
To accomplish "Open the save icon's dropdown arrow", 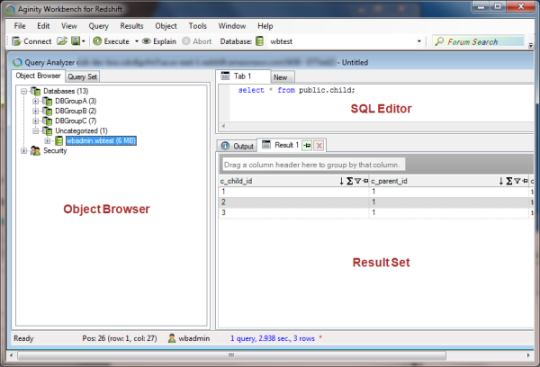I will tap(83, 41).
